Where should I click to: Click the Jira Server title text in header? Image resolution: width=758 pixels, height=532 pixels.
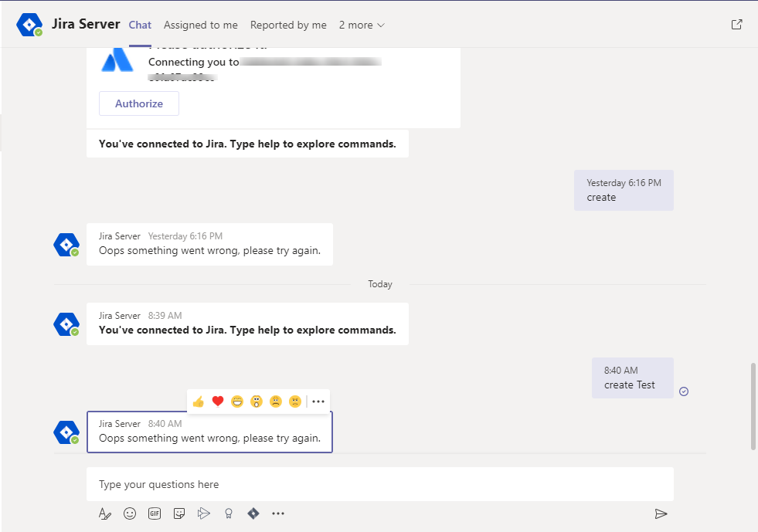(x=86, y=24)
